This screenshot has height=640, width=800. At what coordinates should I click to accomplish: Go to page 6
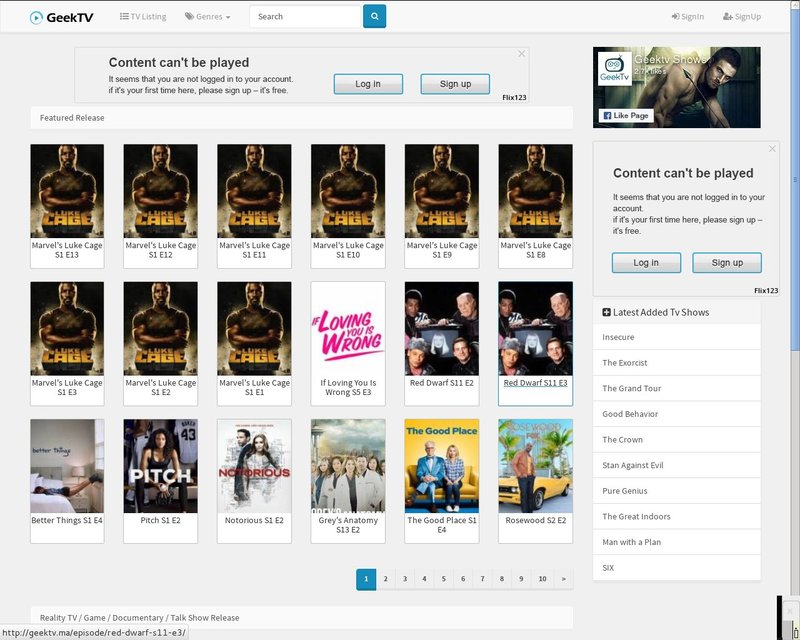pyautogui.click(x=463, y=579)
